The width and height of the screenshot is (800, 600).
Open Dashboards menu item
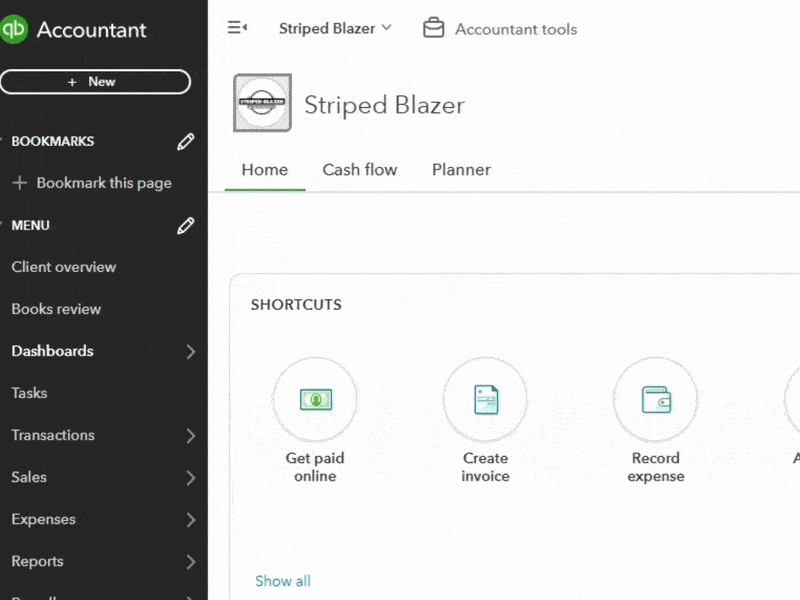click(x=53, y=351)
